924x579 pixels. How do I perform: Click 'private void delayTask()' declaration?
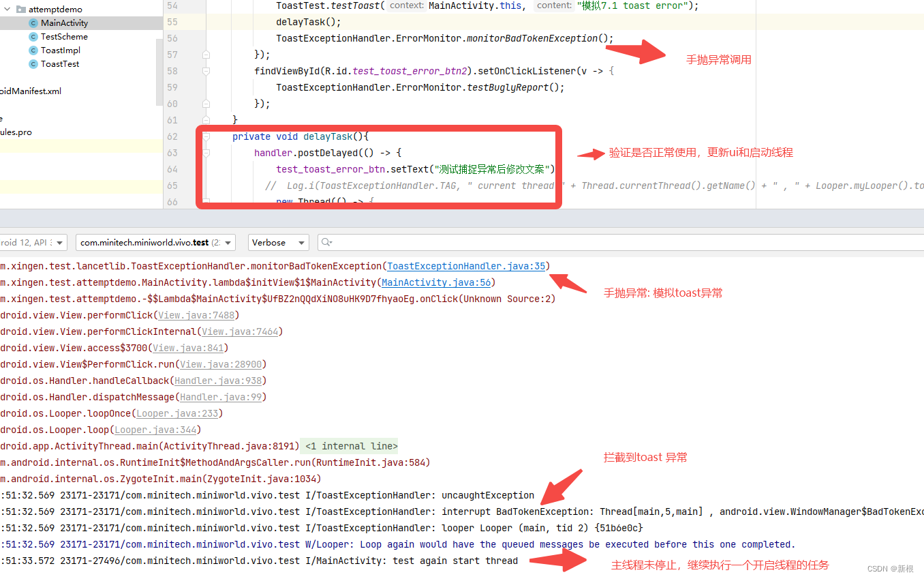pos(300,136)
